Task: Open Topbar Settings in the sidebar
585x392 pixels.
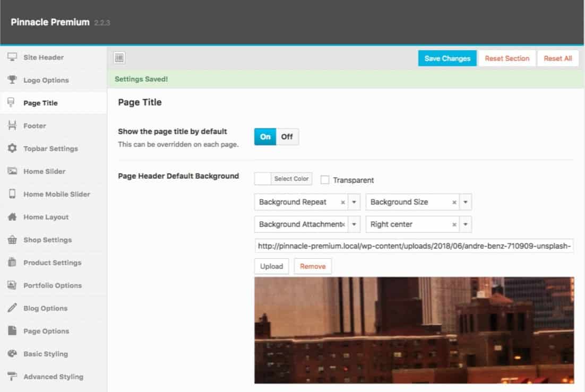Action: coord(54,148)
